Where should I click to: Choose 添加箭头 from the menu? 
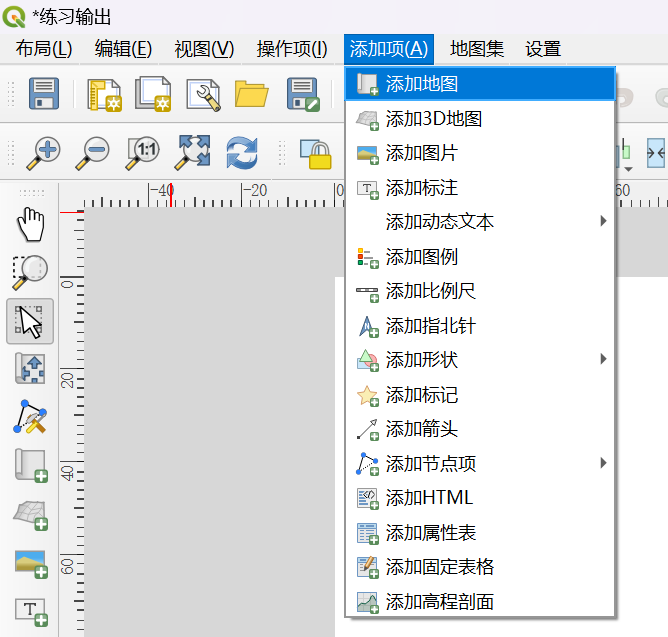coord(480,429)
